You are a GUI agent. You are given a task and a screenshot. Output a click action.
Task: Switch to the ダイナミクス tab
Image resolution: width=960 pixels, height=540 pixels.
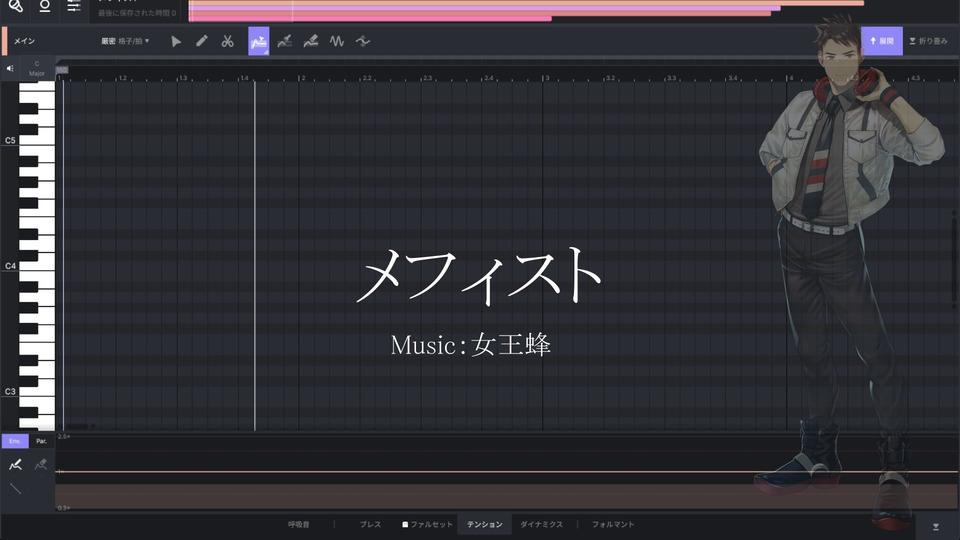[541, 524]
